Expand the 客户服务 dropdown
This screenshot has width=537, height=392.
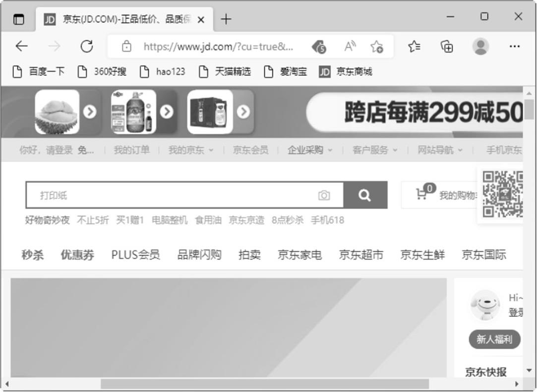point(375,150)
